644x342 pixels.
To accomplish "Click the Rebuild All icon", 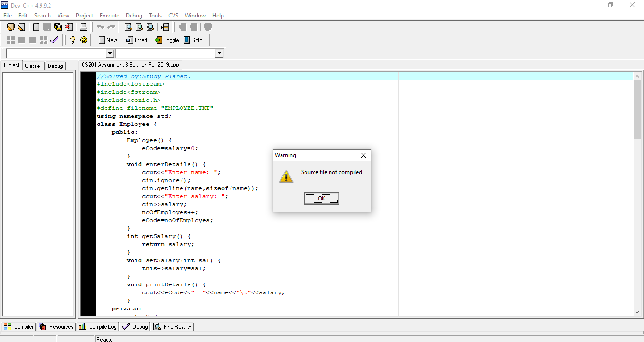I will [43, 40].
